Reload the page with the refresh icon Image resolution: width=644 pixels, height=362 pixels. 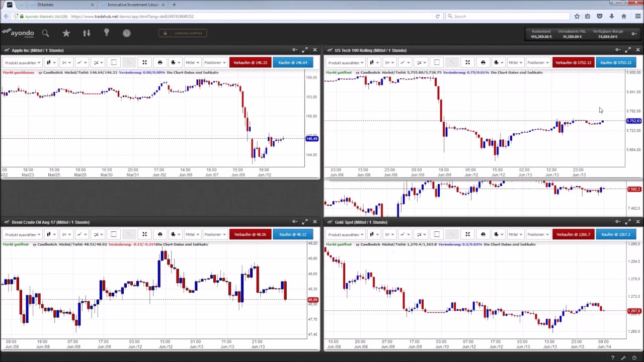437,17
